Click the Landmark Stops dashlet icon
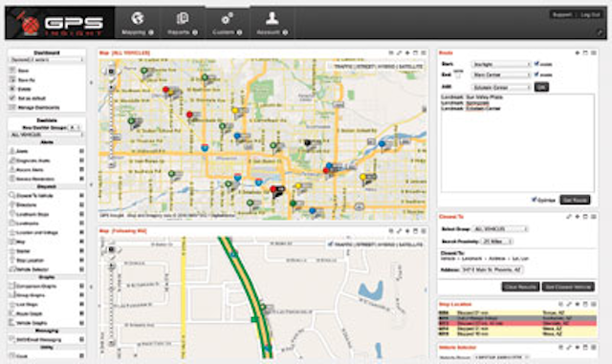The image size is (612, 364). pyautogui.click(x=12, y=214)
